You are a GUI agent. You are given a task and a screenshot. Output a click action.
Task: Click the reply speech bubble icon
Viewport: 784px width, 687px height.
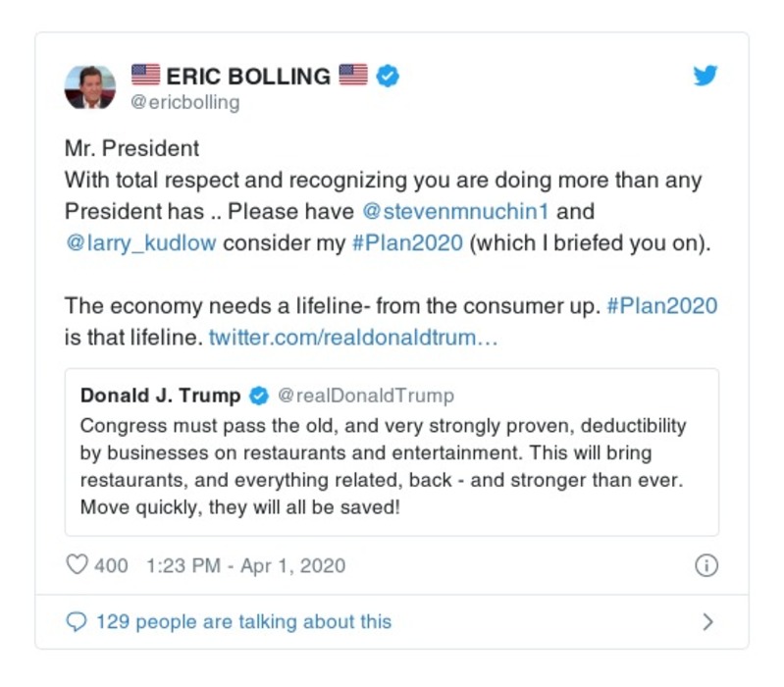click(76, 621)
